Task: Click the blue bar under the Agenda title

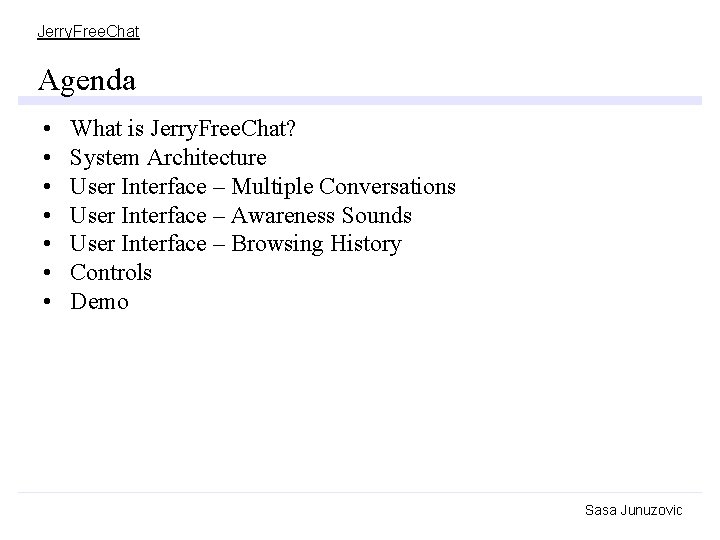Action: (360, 100)
